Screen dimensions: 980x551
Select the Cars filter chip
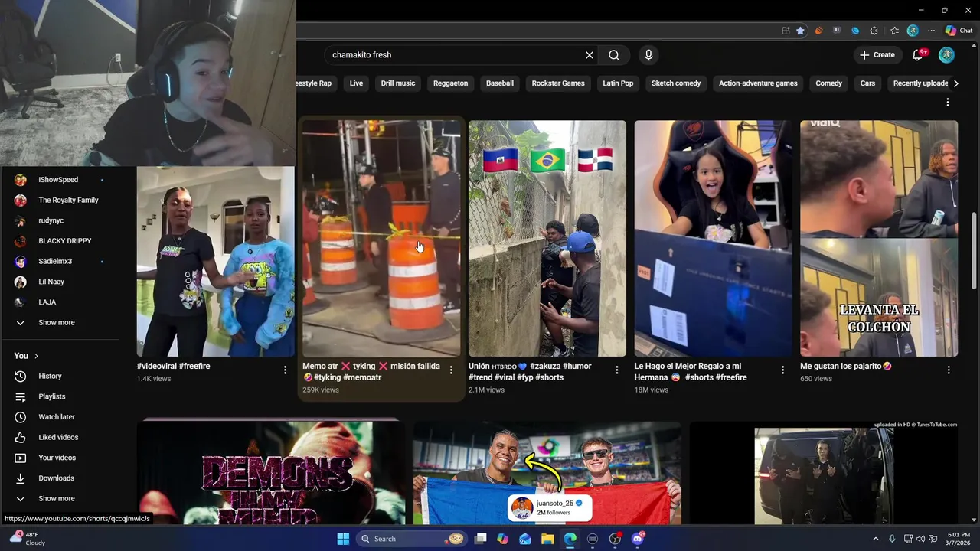[867, 83]
